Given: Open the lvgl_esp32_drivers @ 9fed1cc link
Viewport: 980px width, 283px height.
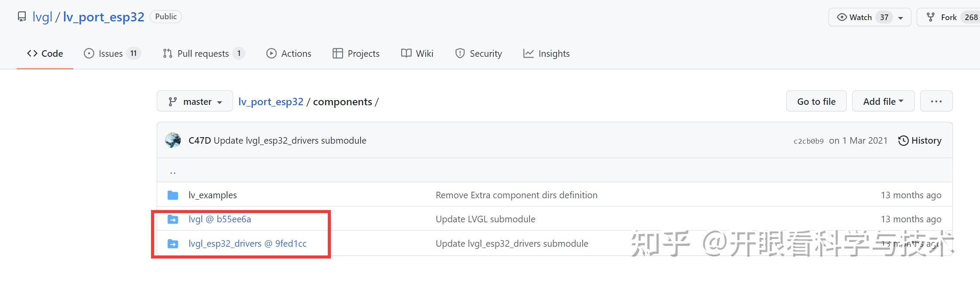Looking at the screenshot, I should 248,244.
